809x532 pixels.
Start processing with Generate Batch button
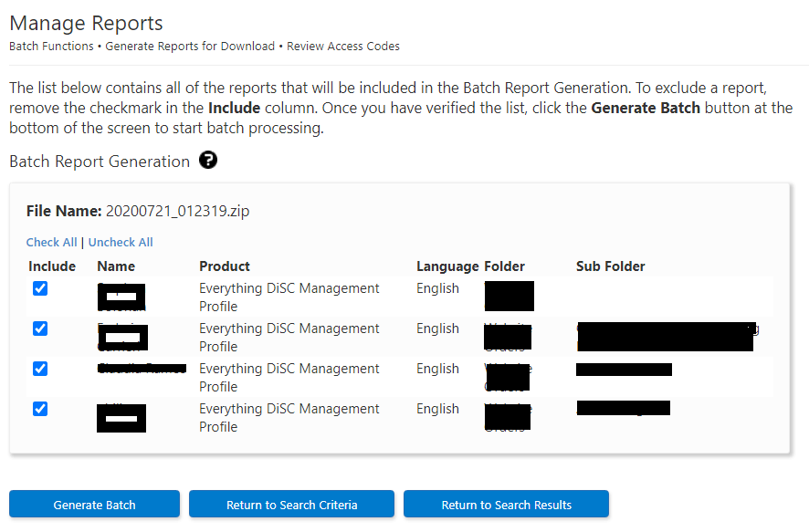click(94, 504)
